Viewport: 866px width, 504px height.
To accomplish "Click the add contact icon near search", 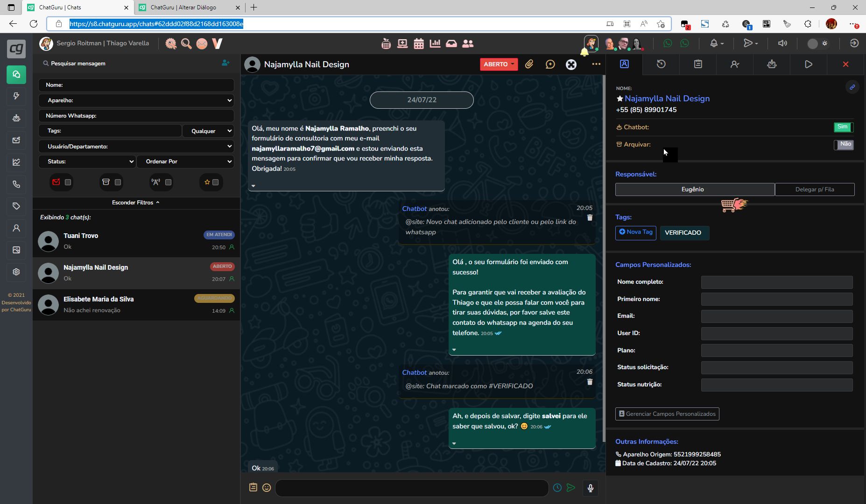I will coord(225,63).
